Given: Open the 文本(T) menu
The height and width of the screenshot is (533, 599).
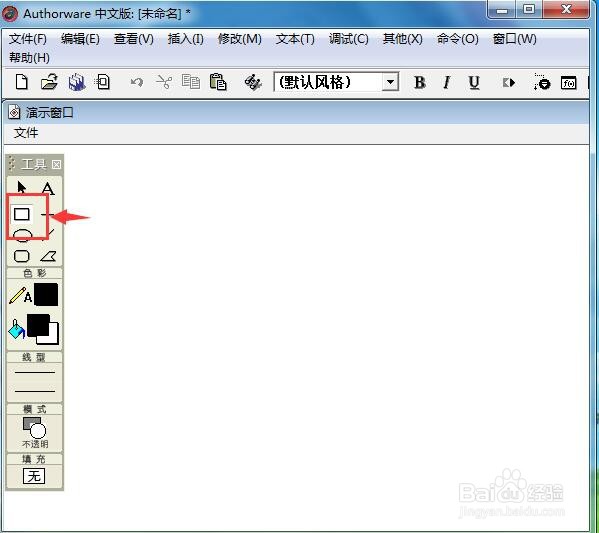Looking at the screenshot, I should 295,39.
